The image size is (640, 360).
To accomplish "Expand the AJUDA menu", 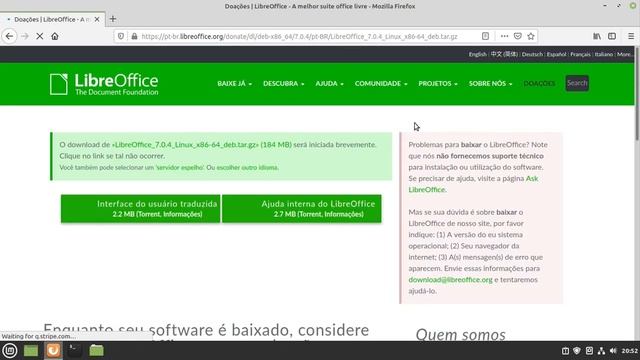I will pyautogui.click(x=329, y=83).
